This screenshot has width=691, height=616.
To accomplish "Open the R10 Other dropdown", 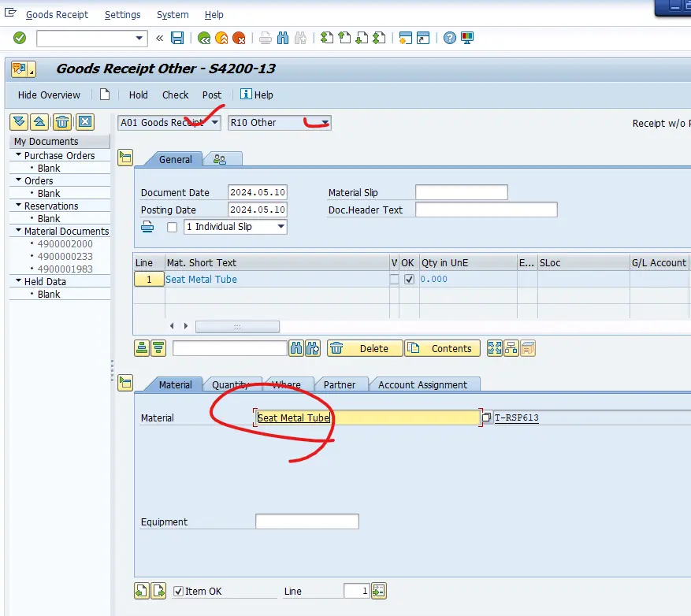I will [325, 123].
